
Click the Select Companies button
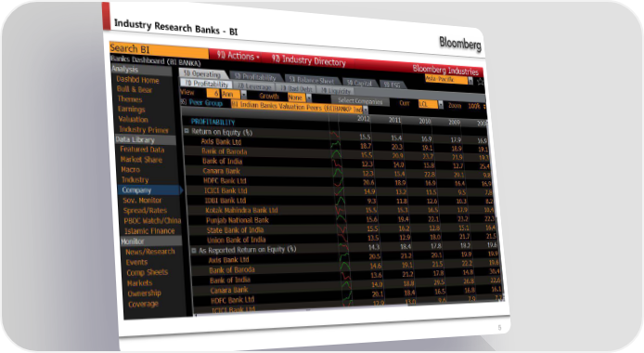[x=360, y=101]
